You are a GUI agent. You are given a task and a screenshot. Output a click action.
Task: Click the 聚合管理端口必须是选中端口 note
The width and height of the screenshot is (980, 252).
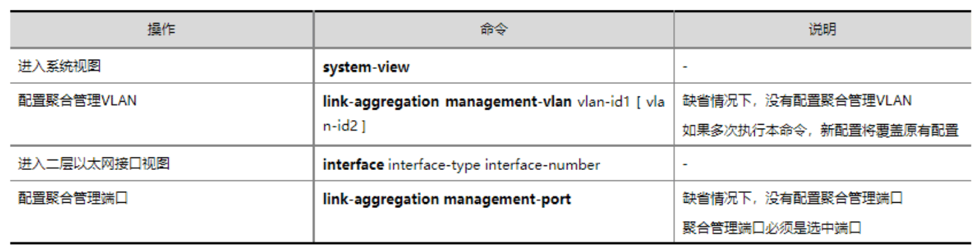772,227
